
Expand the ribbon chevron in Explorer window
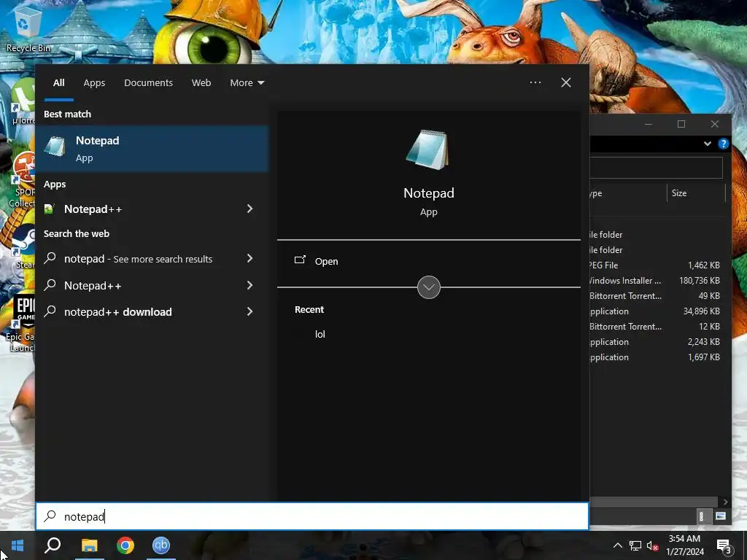tap(708, 144)
